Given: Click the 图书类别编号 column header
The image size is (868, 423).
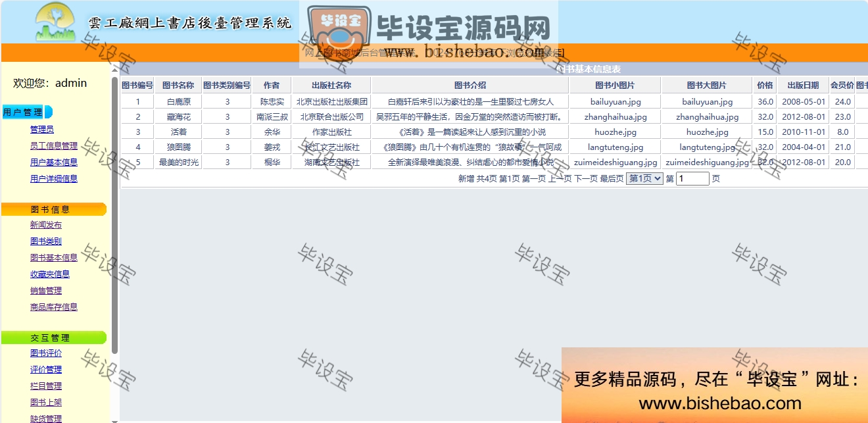Looking at the screenshot, I should click(x=227, y=86).
